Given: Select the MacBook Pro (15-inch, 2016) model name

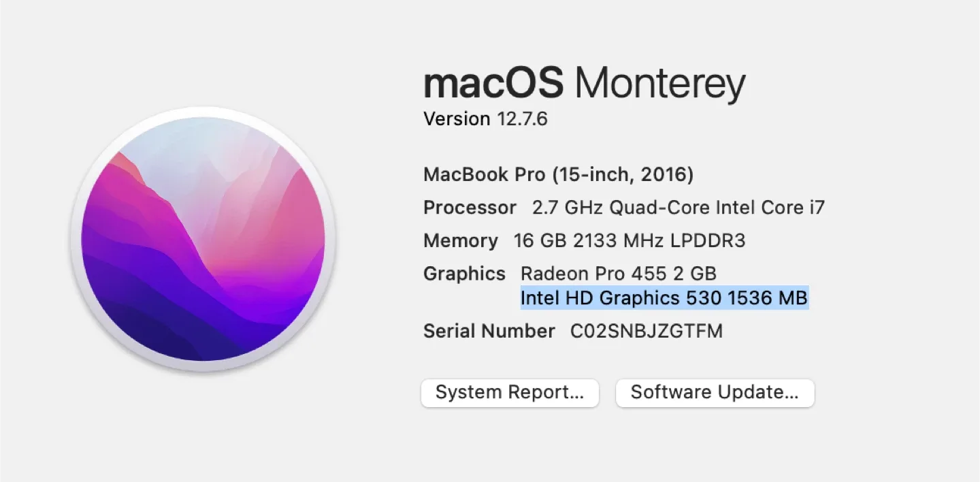Looking at the screenshot, I should 558,174.
